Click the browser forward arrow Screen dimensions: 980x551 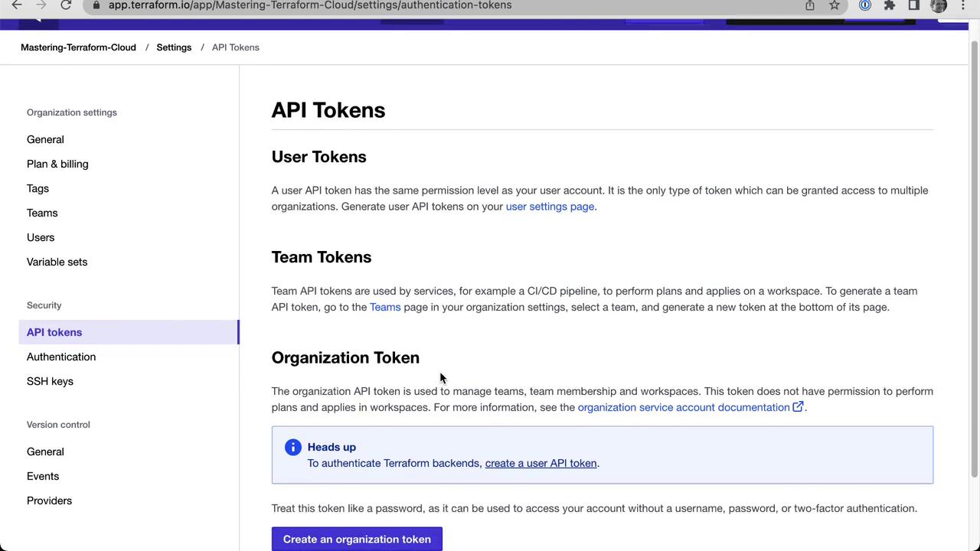tap(41, 5)
